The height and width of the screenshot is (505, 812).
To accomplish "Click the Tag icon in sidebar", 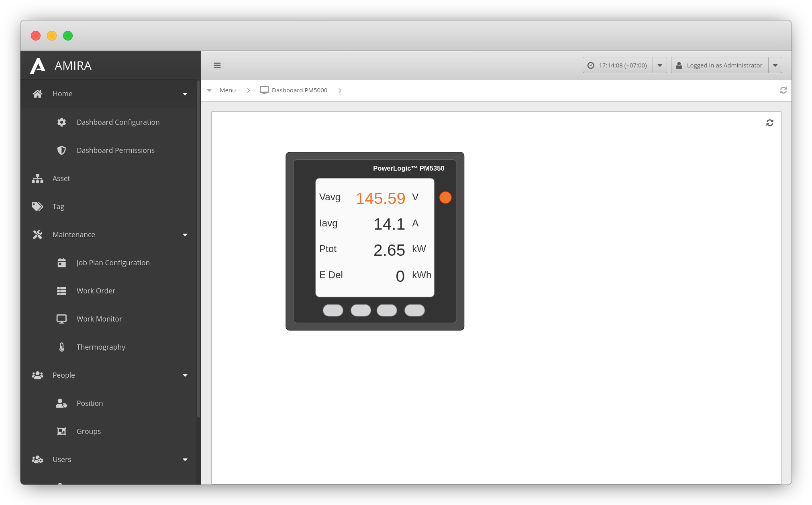I will (37, 206).
